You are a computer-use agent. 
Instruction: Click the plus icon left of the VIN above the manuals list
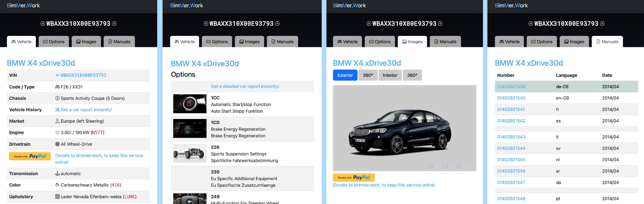tap(530, 24)
